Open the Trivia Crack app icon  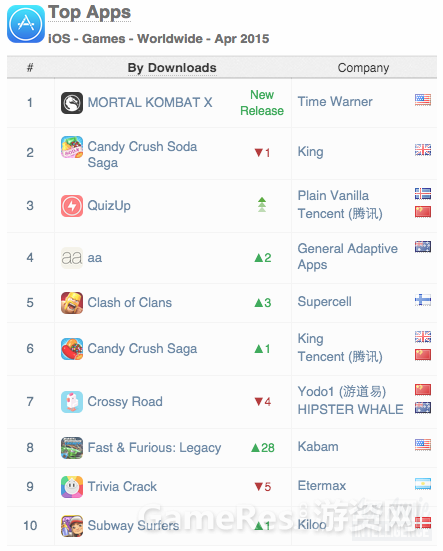click(x=72, y=487)
